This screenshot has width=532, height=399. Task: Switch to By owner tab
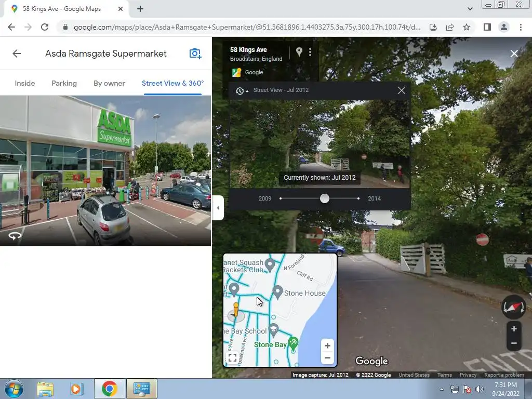(109, 83)
